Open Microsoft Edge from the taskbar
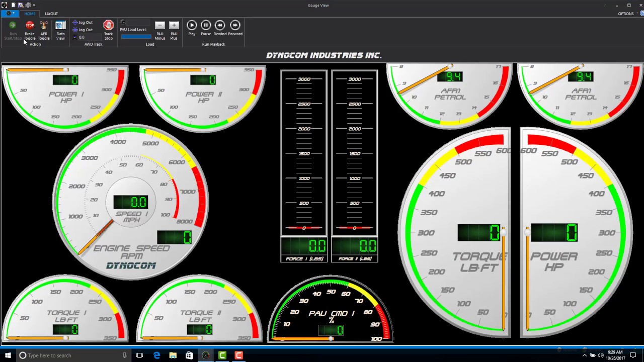This screenshot has width=644, height=362. [x=156, y=355]
